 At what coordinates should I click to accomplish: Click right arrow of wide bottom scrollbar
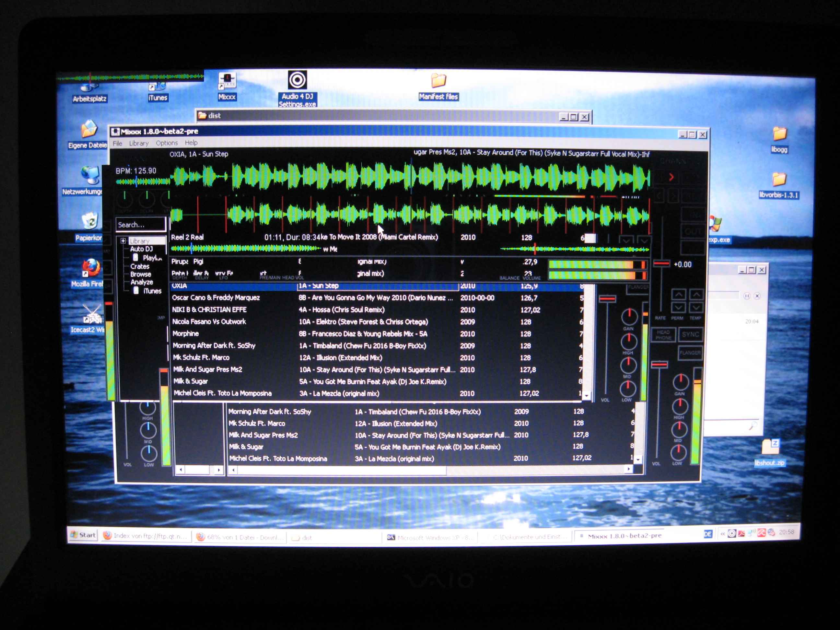[x=629, y=469]
